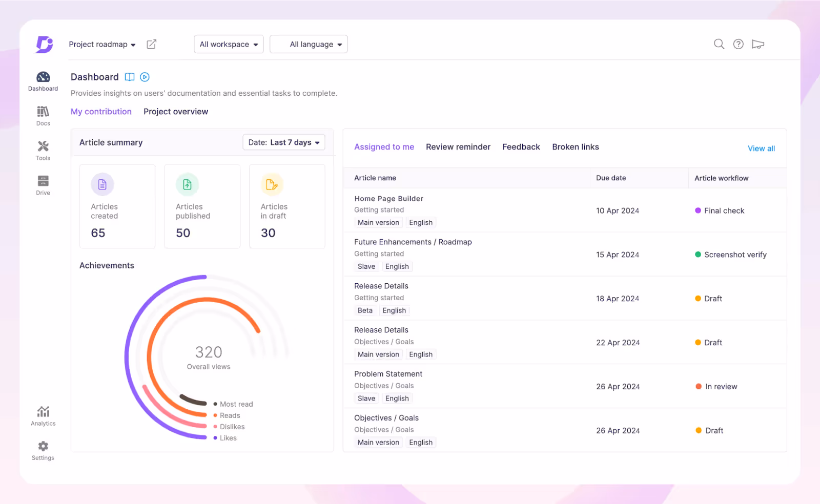Image resolution: width=820 pixels, height=504 pixels.
Task: Select the Broken links tab
Action: [x=576, y=147]
